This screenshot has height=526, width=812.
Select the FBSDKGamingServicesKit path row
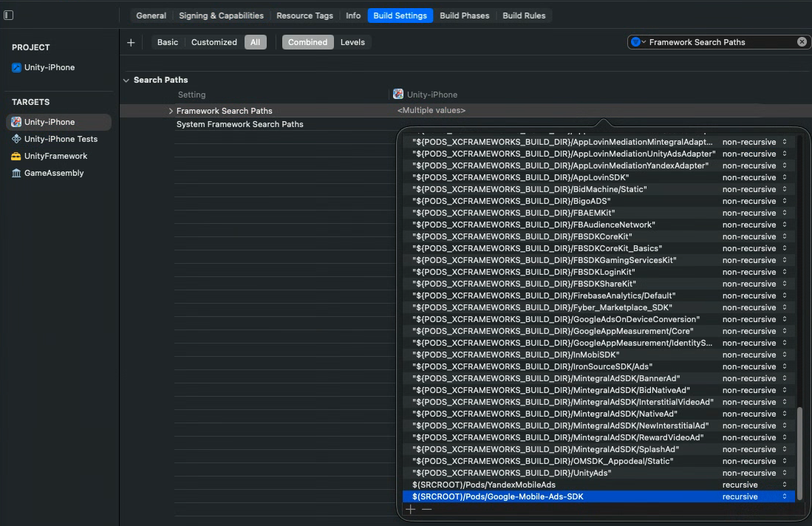pos(598,260)
